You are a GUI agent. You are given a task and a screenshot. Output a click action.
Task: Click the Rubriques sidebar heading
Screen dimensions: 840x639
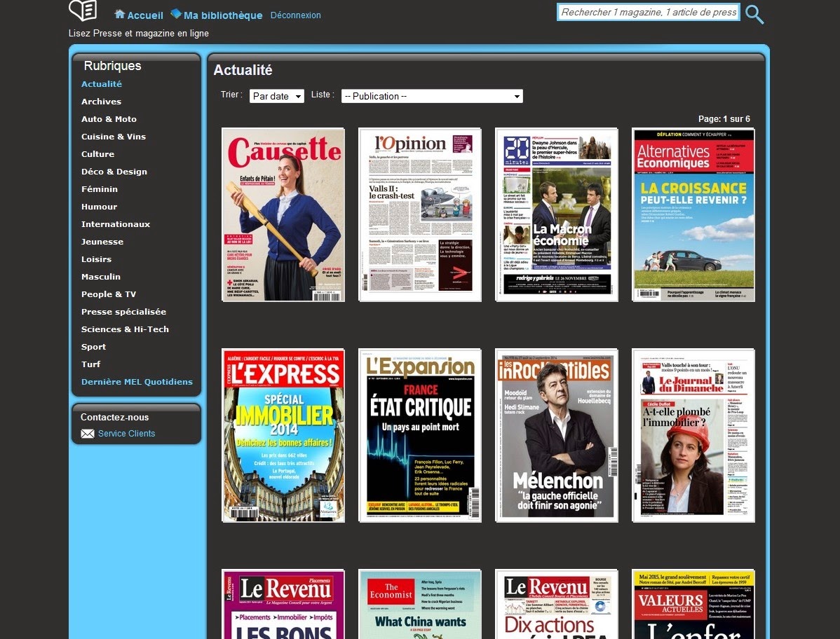click(x=112, y=66)
